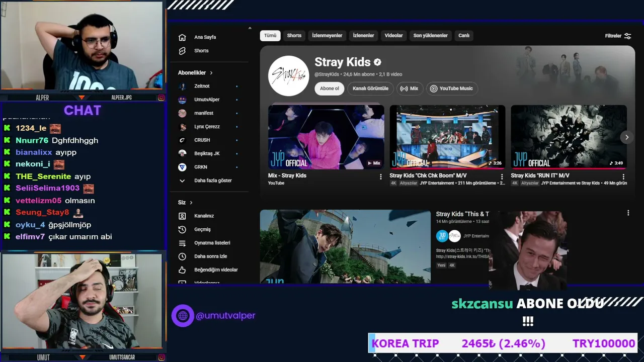Screen dimensions: 644x362
Task: Select the Tümü filter chip
Action: pyautogui.click(x=270, y=36)
